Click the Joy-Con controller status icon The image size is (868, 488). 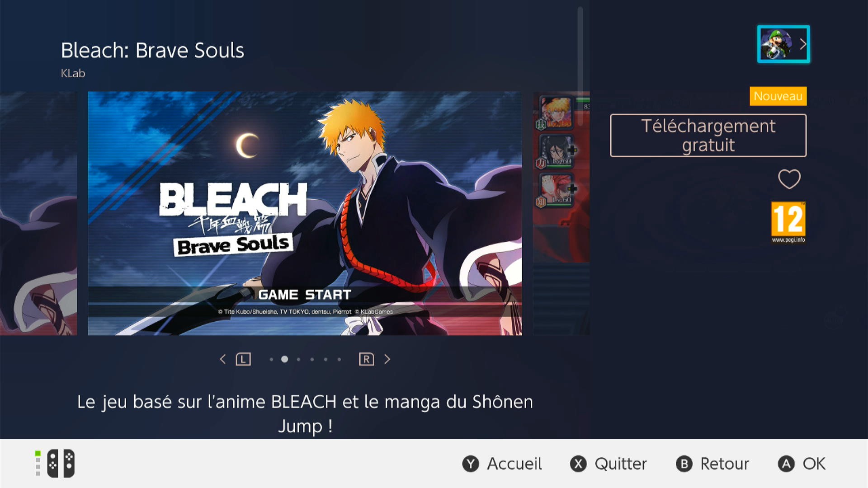(x=56, y=463)
